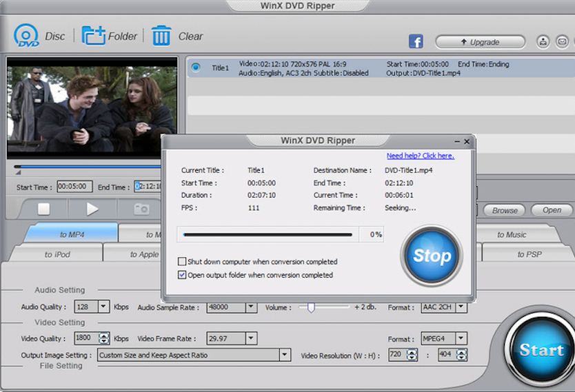Switch to the to MP4 tab

tap(72, 234)
